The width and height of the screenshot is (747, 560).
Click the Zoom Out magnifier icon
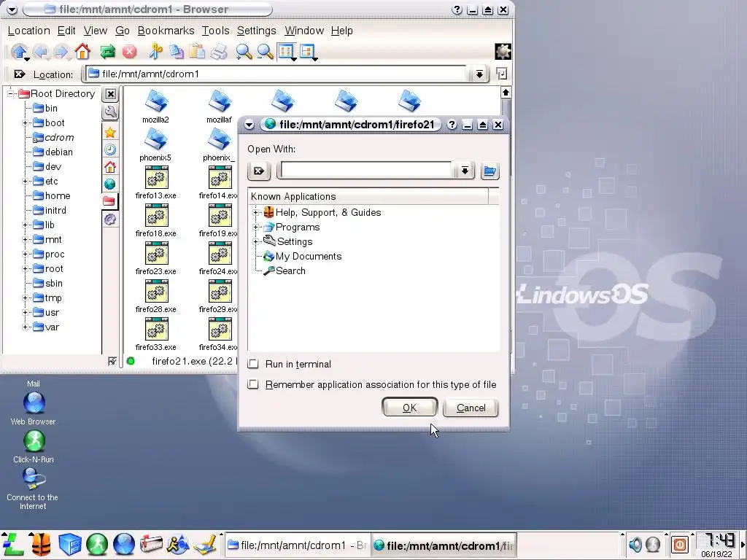point(265,52)
